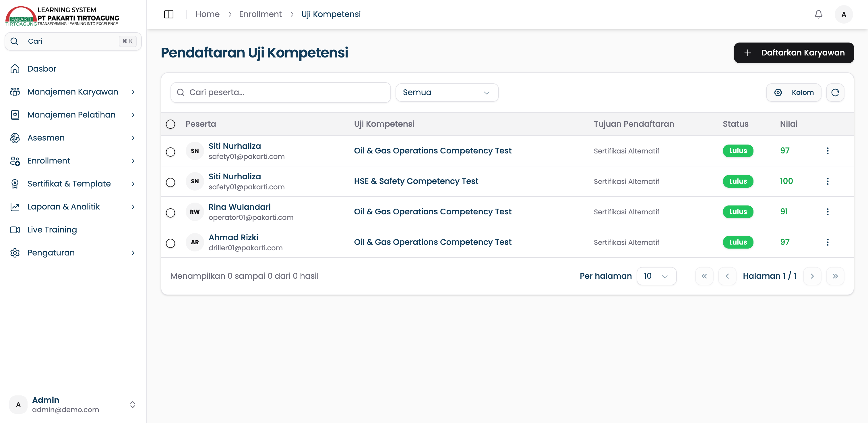Viewport: 868px width, 423px height.
Task: Expand the Laporan & Analitik chevron
Action: click(133, 207)
